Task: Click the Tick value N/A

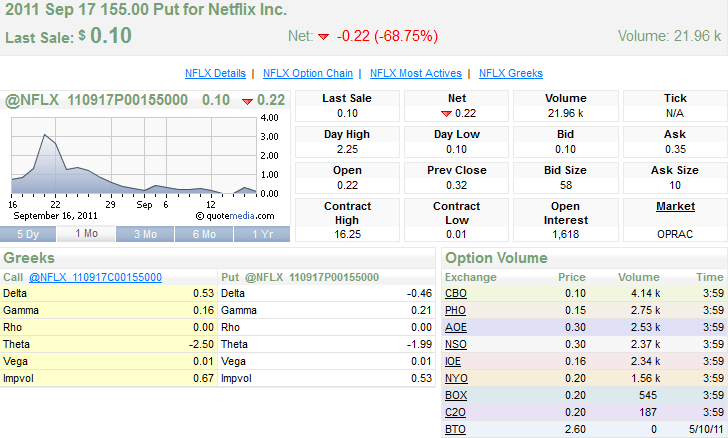Action: pos(675,114)
